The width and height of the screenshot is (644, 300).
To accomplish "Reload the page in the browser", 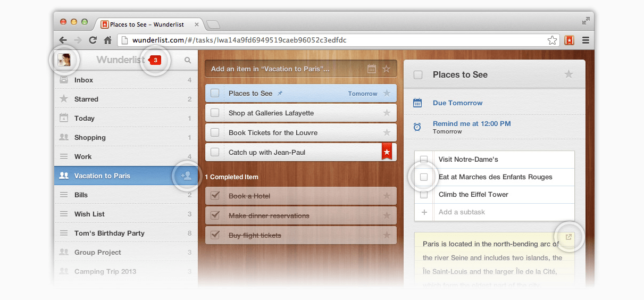I will [93, 40].
